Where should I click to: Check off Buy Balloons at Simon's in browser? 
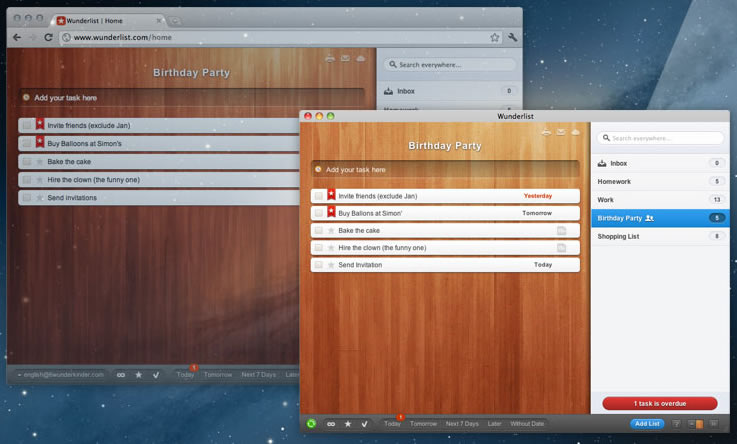coord(27,143)
